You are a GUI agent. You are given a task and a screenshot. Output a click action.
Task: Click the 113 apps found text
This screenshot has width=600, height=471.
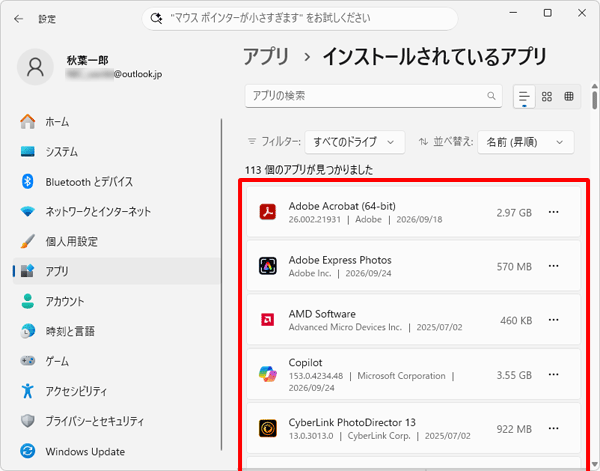(309, 170)
